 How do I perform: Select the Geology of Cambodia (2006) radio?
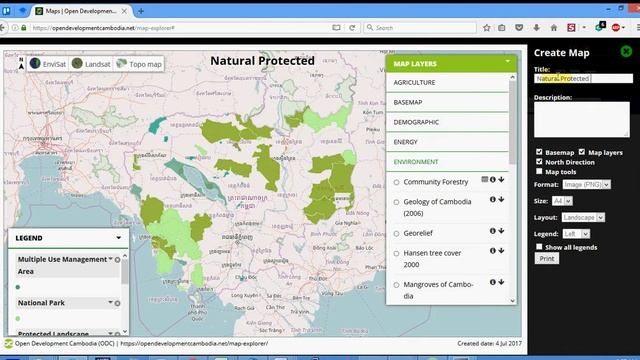coord(396,202)
